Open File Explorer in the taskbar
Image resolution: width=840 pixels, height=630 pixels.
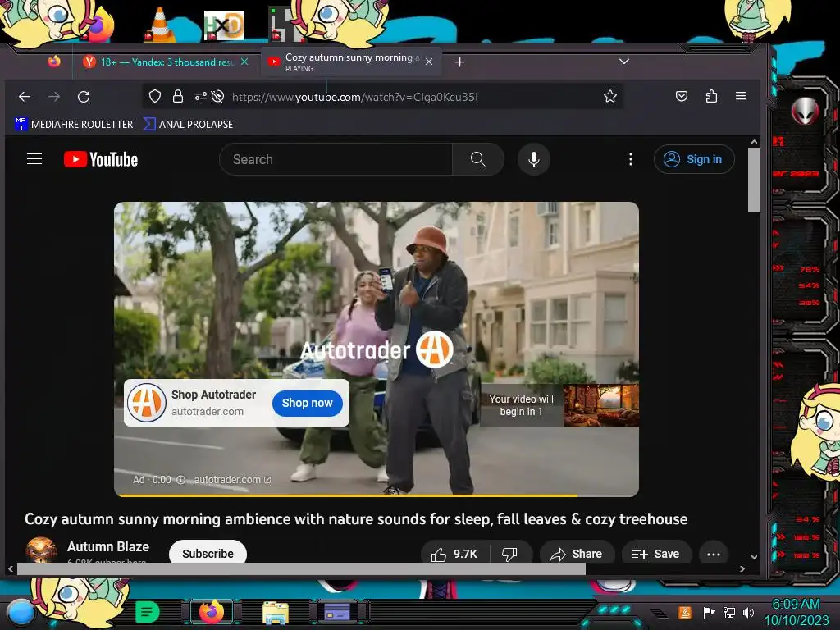click(276, 612)
